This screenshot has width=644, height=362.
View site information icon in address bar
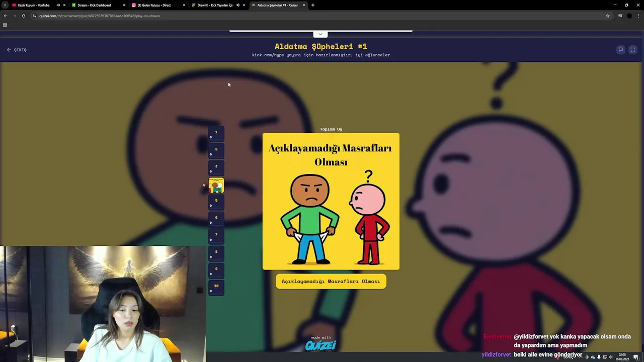(x=34, y=16)
